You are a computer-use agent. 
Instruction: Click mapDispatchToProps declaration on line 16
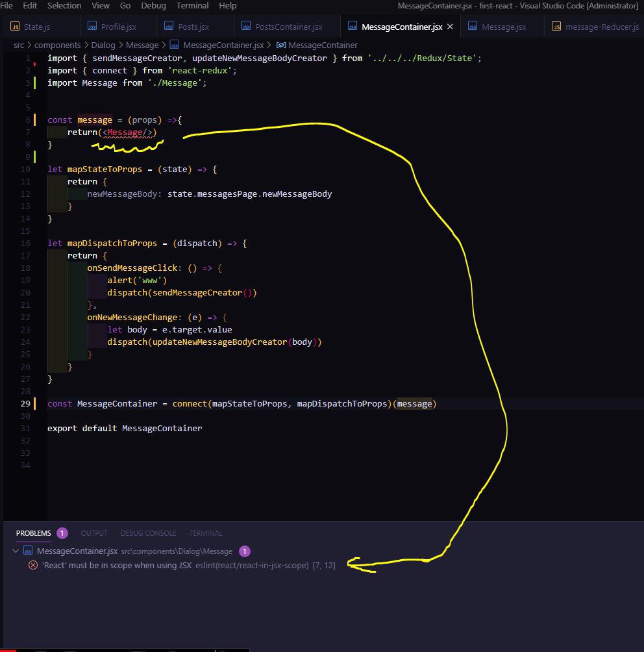[x=112, y=244]
